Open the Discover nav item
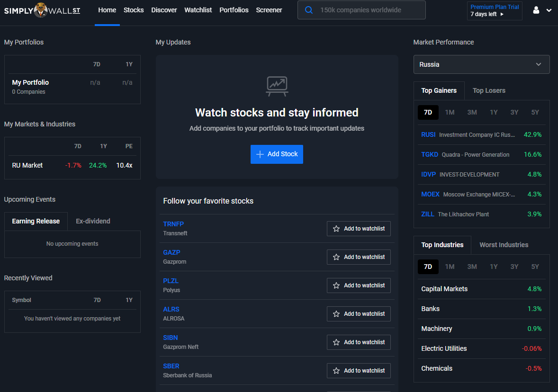Image resolution: width=558 pixels, height=392 pixels. [164, 10]
